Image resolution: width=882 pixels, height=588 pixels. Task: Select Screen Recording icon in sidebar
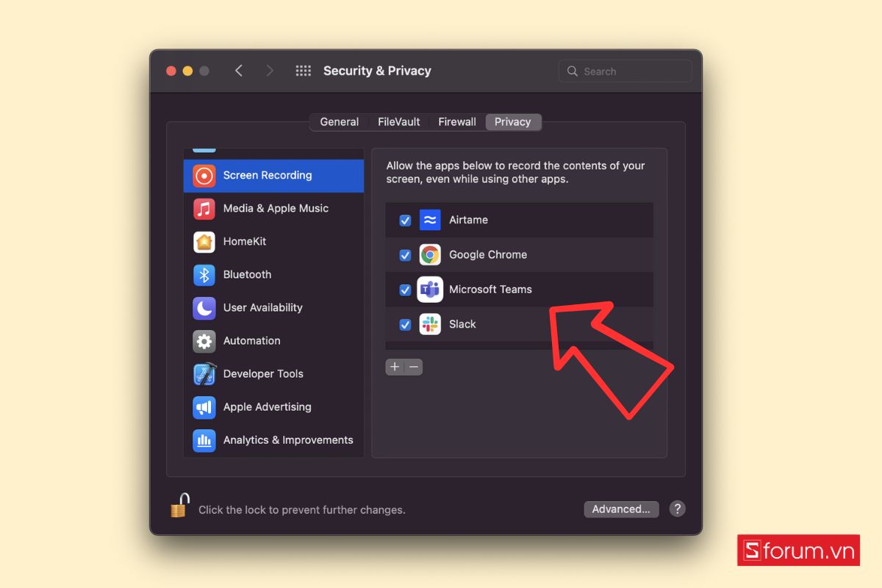click(x=204, y=176)
